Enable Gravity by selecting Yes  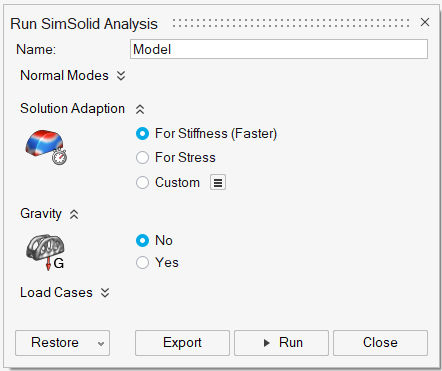click(x=142, y=262)
